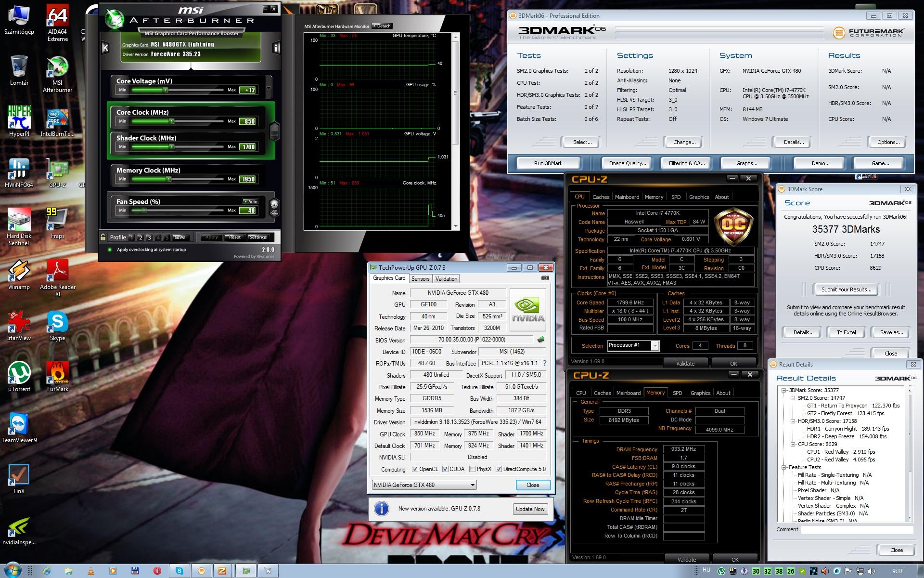Open AIDA64 Extreme desktop icon
The image size is (924, 578).
pos(57,23)
